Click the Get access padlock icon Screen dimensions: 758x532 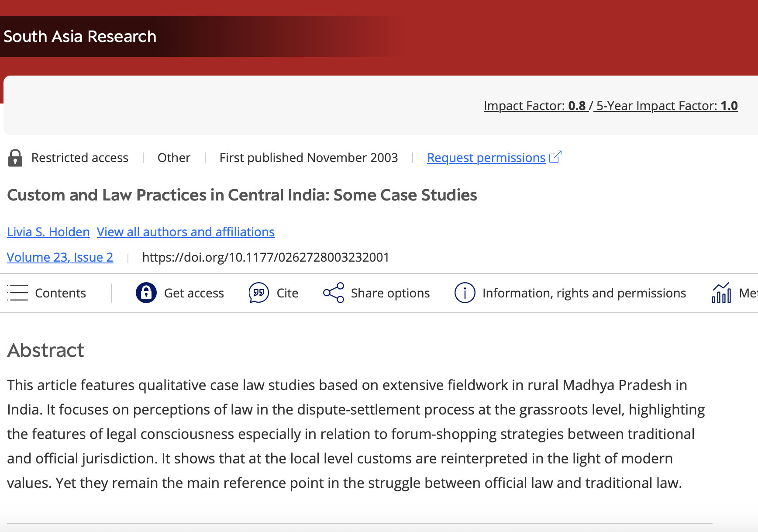click(x=146, y=293)
